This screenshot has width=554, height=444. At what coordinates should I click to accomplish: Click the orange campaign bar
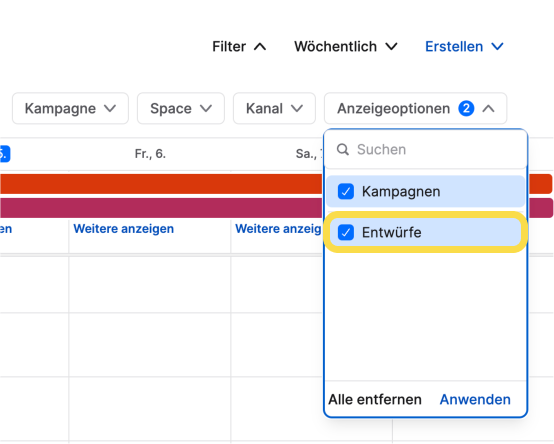(161, 184)
